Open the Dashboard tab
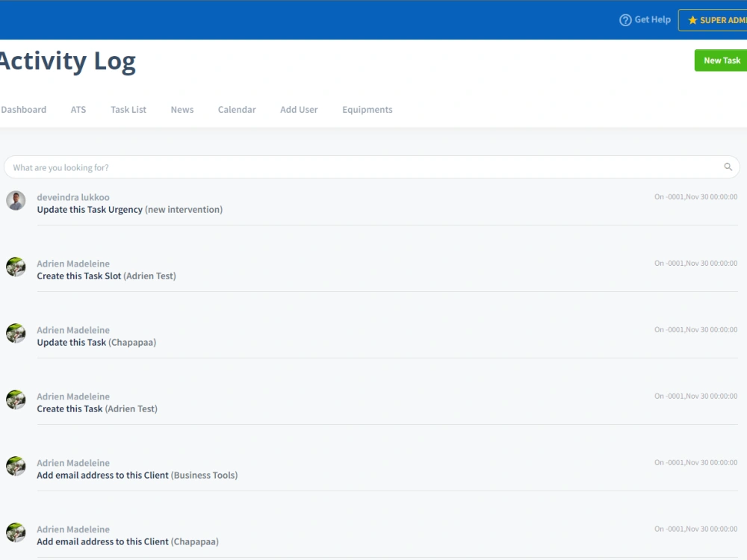Image resolution: width=747 pixels, height=560 pixels. click(x=23, y=109)
